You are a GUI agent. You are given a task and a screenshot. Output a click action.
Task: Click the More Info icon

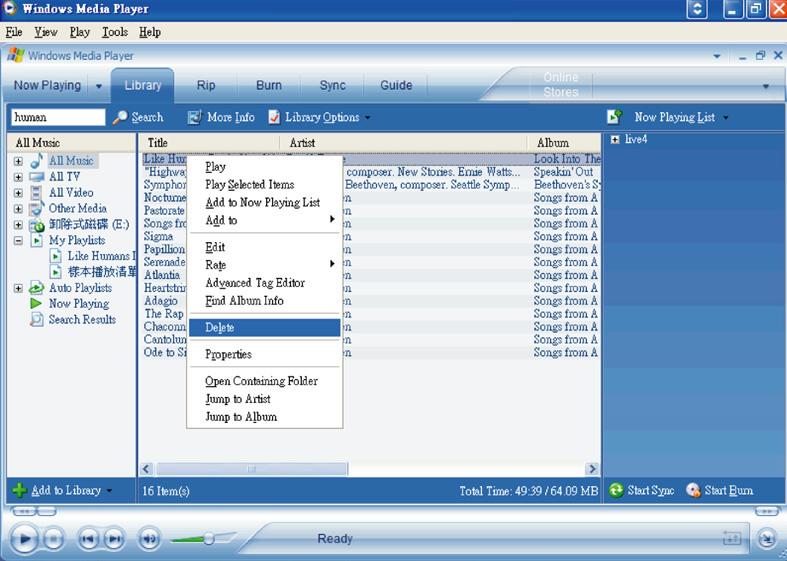coord(194,117)
